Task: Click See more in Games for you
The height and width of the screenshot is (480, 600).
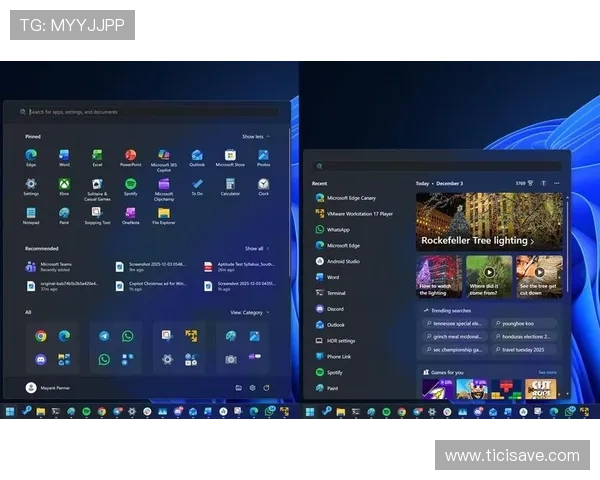Action: 547,372
